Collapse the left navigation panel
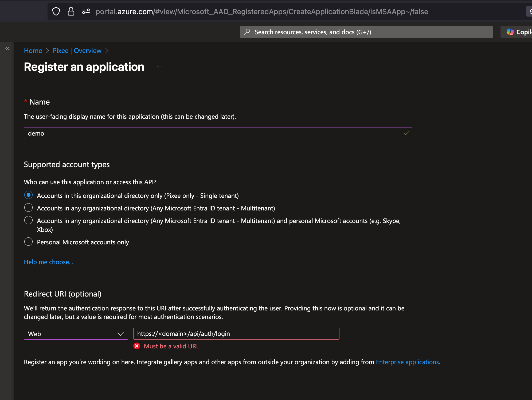This screenshot has width=532, height=400. pyautogui.click(x=7, y=48)
